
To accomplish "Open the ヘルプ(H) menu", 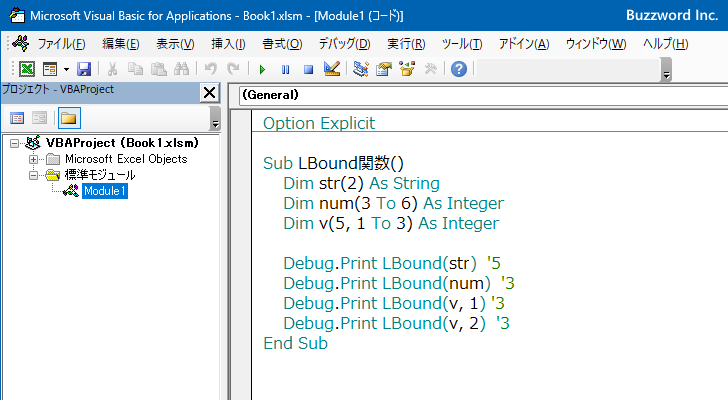I will click(x=666, y=44).
